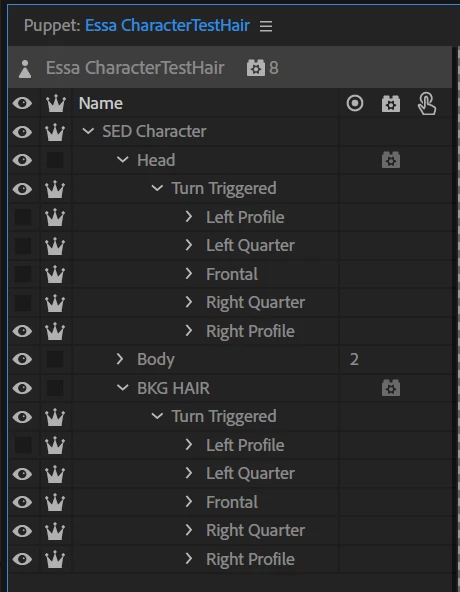Show the Left Profile layer under Head
Viewport: 460px width, 592px height.
(x=23, y=217)
